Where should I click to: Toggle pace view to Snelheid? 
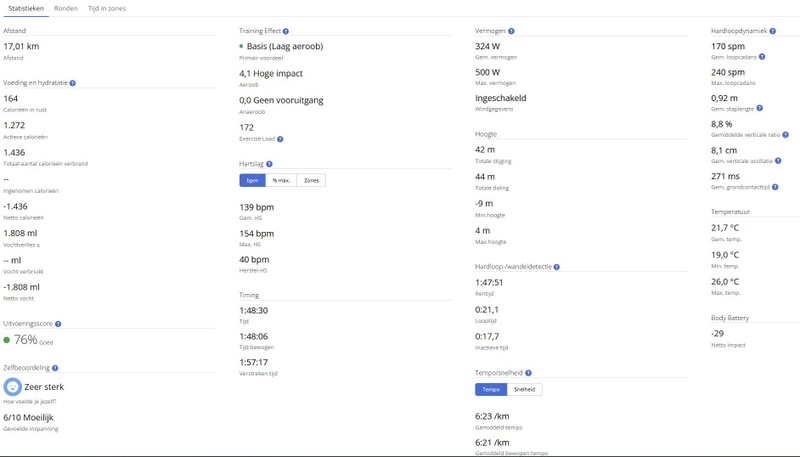click(x=524, y=389)
